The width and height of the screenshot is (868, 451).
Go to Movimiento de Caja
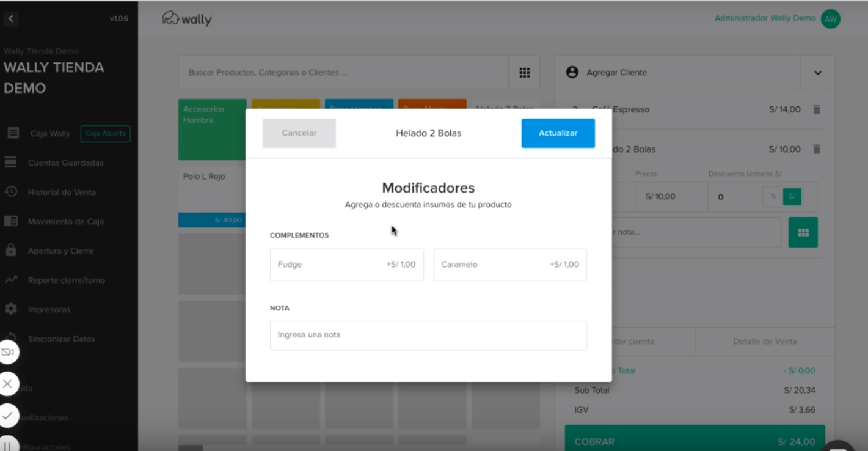point(65,221)
